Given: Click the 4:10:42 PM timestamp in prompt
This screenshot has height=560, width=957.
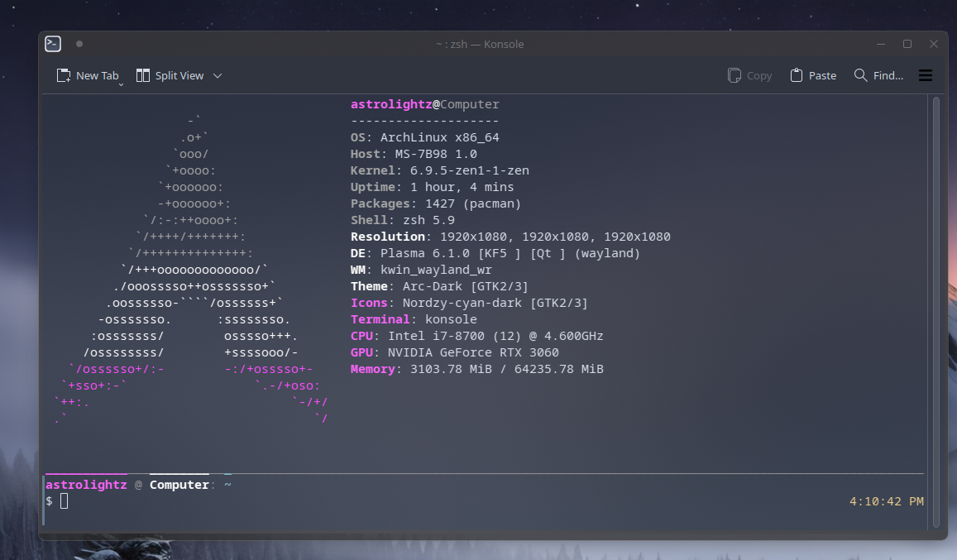Looking at the screenshot, I should [x=886, y=501].
